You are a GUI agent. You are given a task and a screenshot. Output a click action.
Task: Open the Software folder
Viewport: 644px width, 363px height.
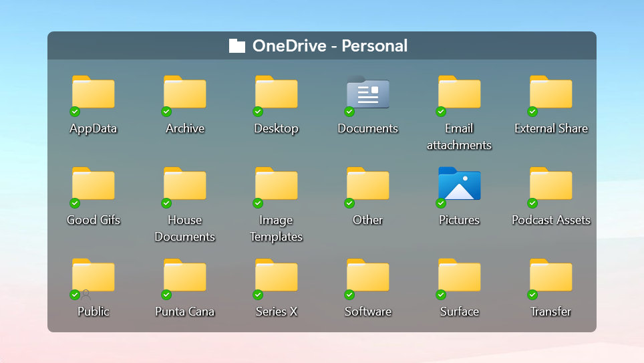tap(368, 276)
